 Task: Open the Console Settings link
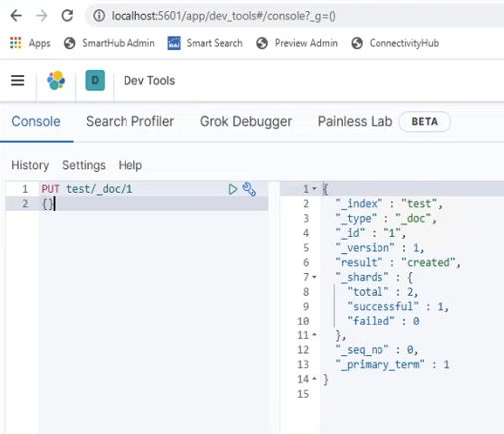pyautogui.click(x=84, y=165)
